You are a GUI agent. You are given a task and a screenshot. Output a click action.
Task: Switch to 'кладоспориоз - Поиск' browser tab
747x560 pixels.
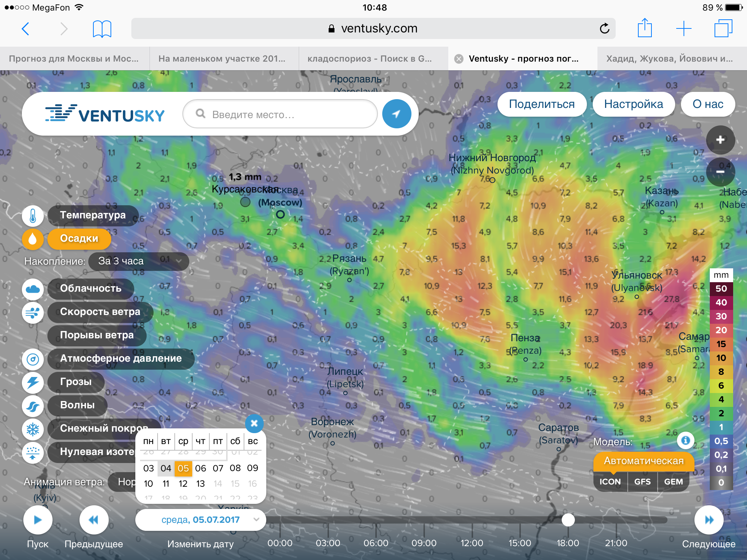tap(369, 59)
